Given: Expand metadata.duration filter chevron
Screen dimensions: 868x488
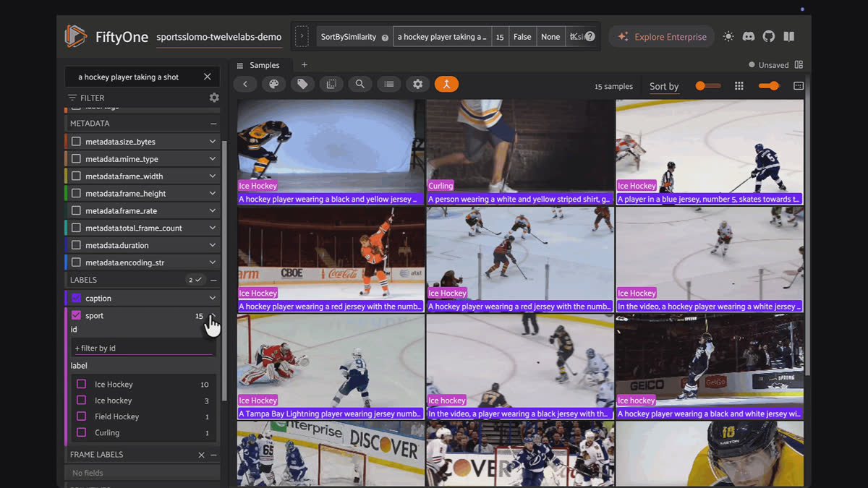Looking at the screenshot, I should click(213, 246).
